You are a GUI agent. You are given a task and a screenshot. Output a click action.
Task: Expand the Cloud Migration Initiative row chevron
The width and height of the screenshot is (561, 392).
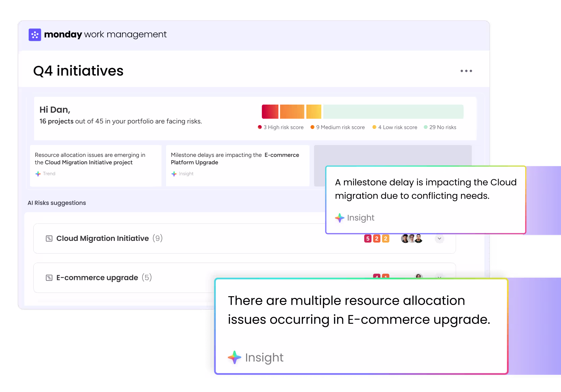[x=439, y=239]
